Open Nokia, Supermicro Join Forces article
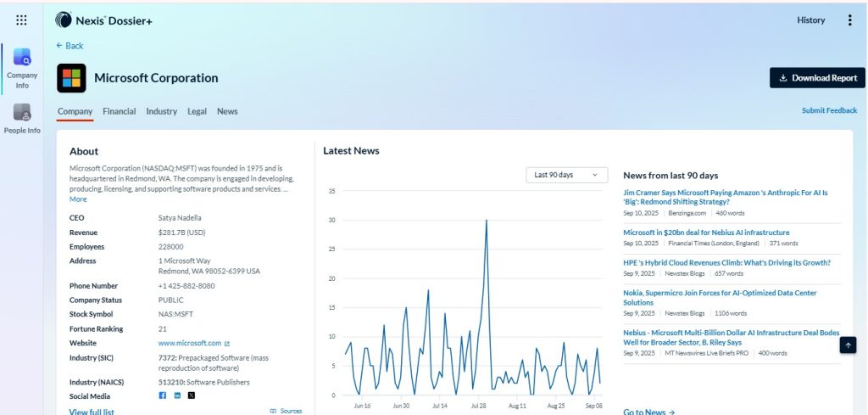Viewport: 868px width, 415px height. 720,298
